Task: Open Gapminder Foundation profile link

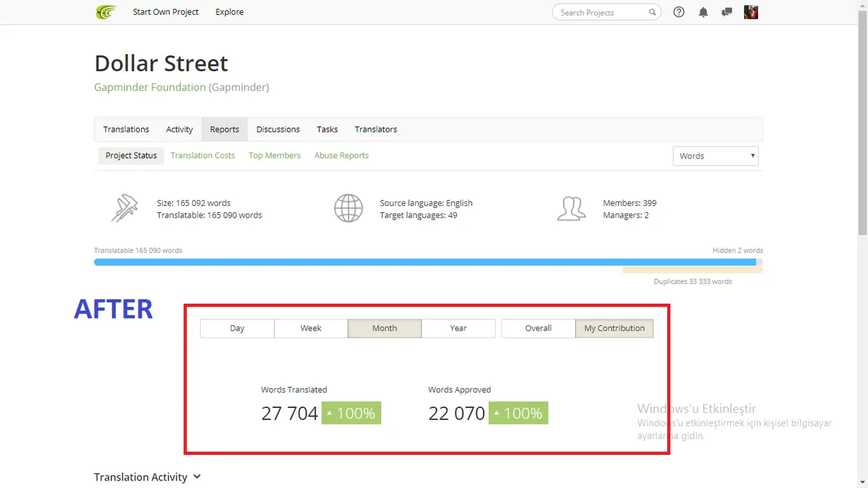Action: click(150, 87)
